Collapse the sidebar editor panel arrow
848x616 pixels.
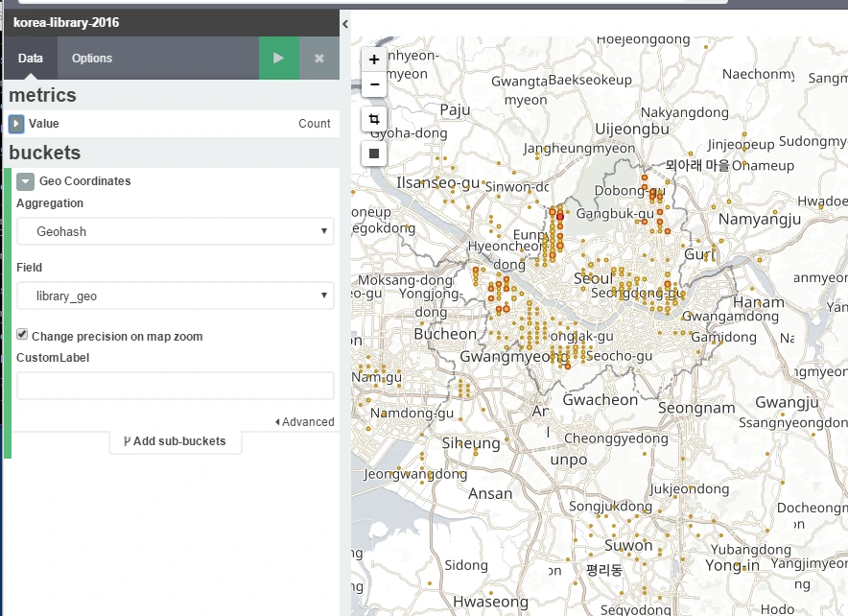point(344,22)
